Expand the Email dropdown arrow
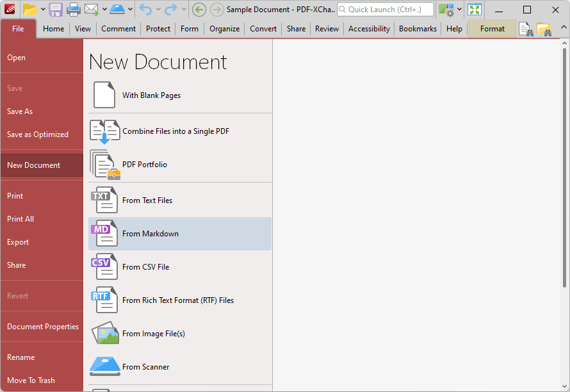Viewport: 570px width, 392px height. coord(104,10)
